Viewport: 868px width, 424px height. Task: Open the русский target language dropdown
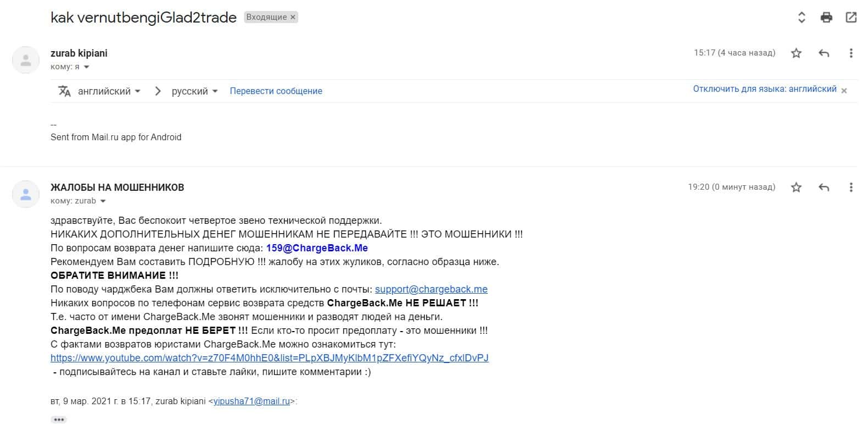click(x=194, y=91)
